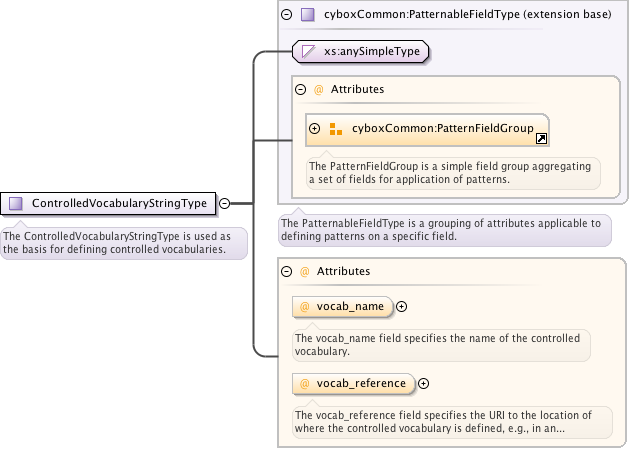Click the PatternableFieldType description text
The image size is (630, 449).
pos(444,230)
